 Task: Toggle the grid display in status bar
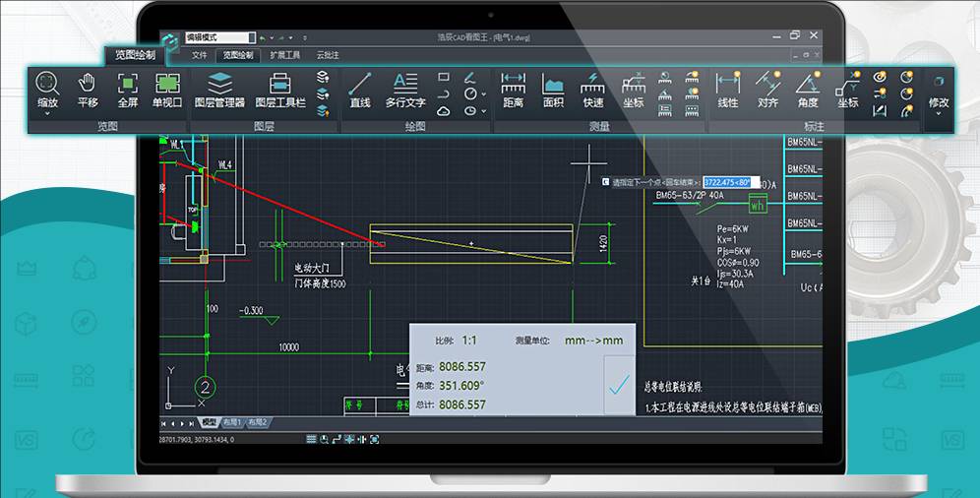click(x=311, y=439)
